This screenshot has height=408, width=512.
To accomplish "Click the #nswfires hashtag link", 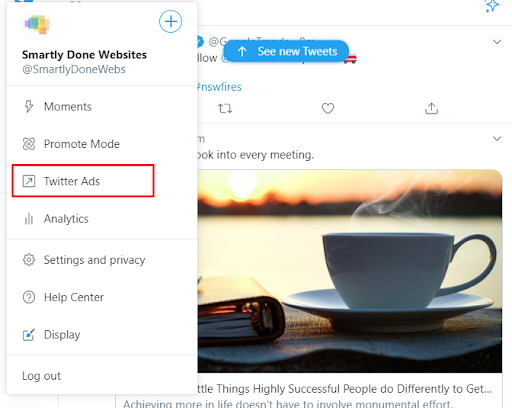I will (x=219, y=87).
